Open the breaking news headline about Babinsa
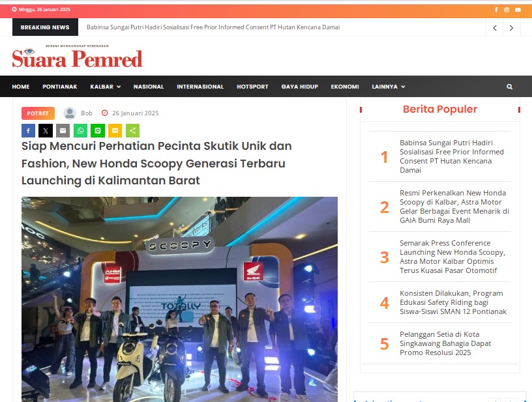Screen dimensions: 532x402 coord(213,27)
